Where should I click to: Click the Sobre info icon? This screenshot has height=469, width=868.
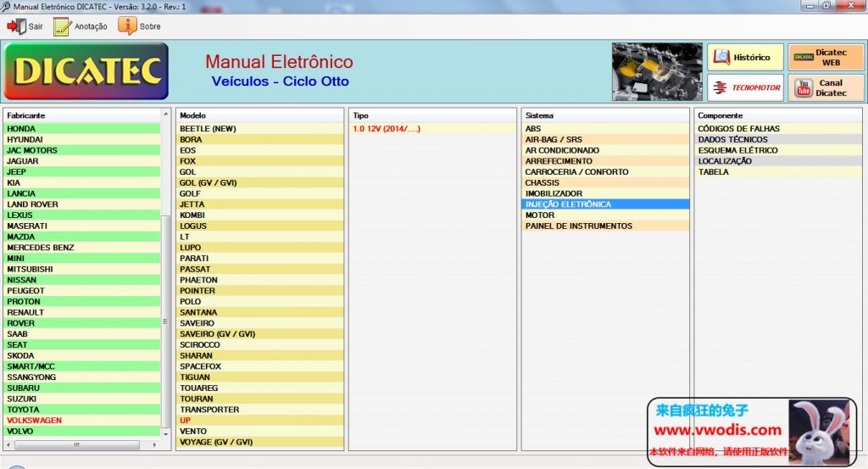(127, 26)
